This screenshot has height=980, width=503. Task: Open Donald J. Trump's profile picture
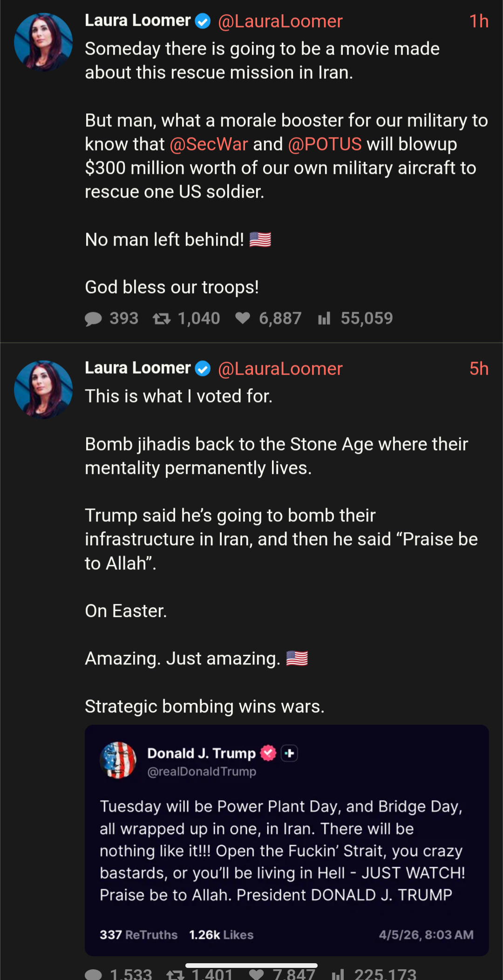tap(118, 760)
